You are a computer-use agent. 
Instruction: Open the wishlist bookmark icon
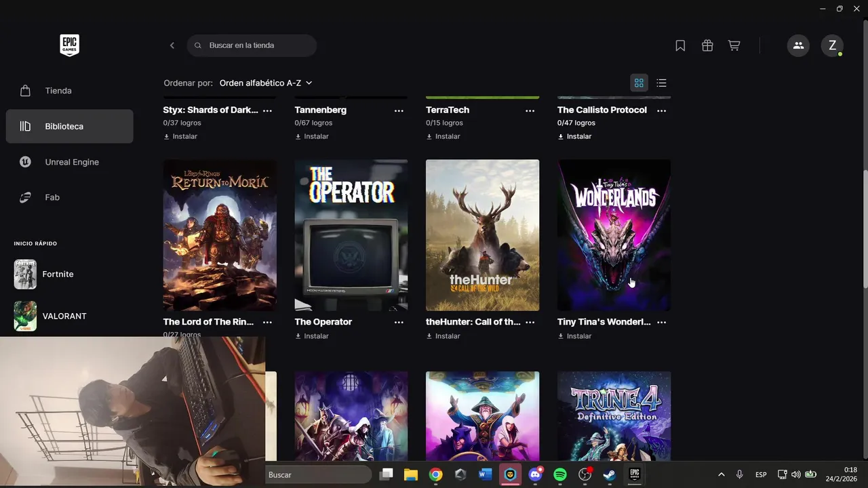680,45
